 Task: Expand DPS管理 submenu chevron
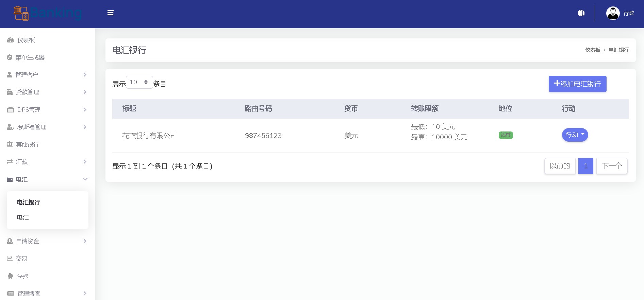coord(85,110)
